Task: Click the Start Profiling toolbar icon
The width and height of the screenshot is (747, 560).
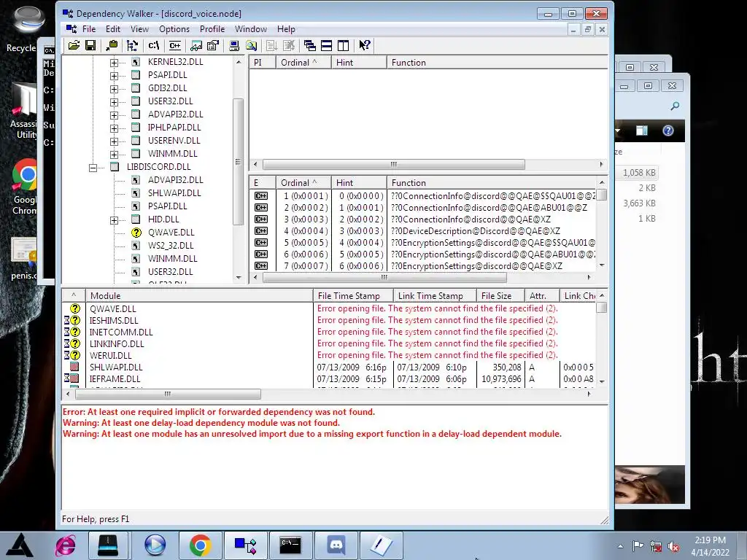Action: coord(271,45)
